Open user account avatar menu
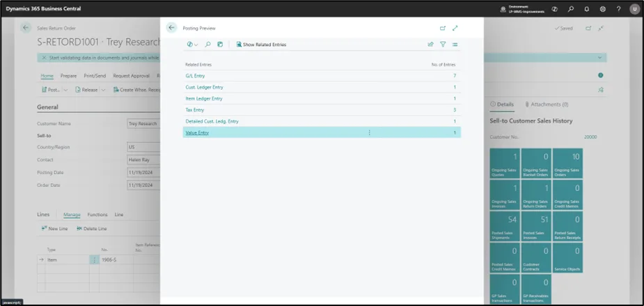Viewport: 644px width, 306px height. tap(634, 9)
